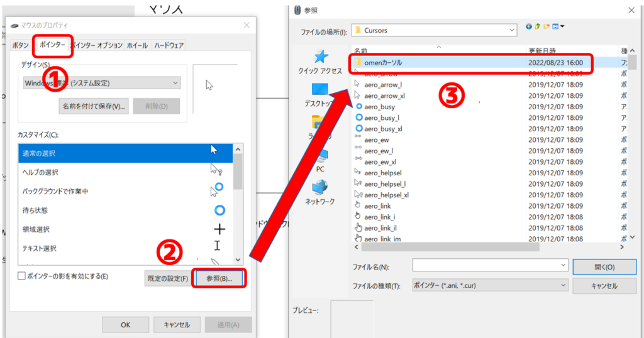Switch to the ポインター オプション tab

click(97, 45)
